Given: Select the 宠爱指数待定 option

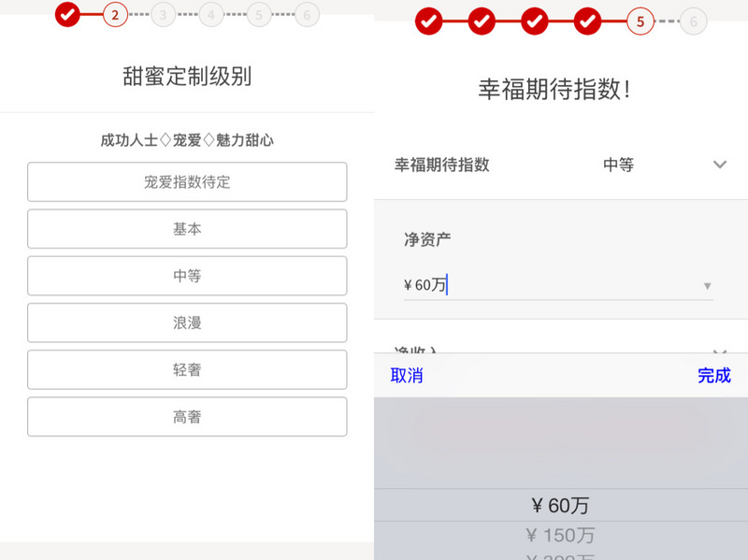Looking at the screenshot, I should [187, 182].
